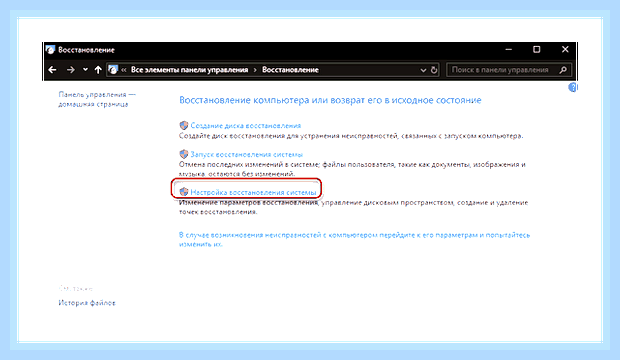Go forward with the right arrow button
This screenshot has width=620, height=360.
70,70
